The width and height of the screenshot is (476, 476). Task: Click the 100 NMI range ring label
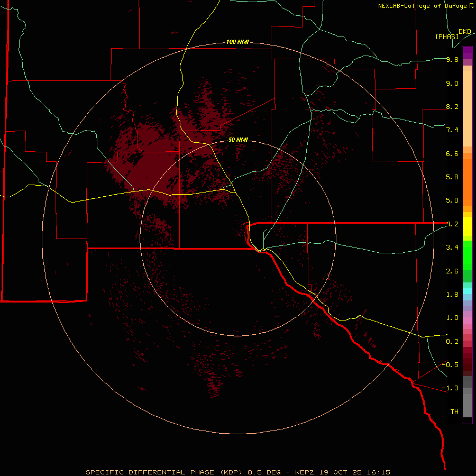coord(237,42)
